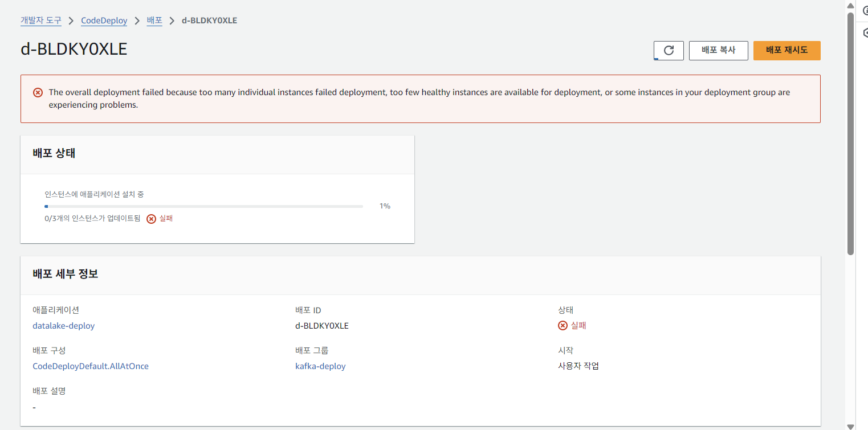The image size is (868, 430).
Task: Click the scroll up arrow
Action: [850, 5]
